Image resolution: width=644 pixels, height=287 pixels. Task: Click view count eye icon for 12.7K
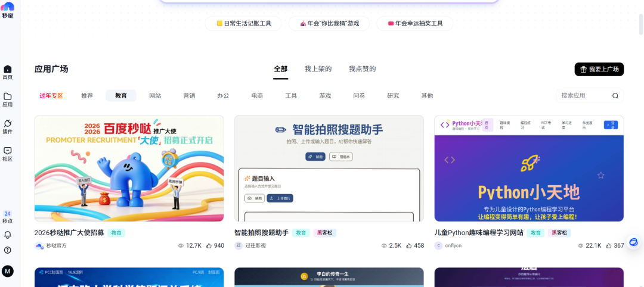click(181, 245)
